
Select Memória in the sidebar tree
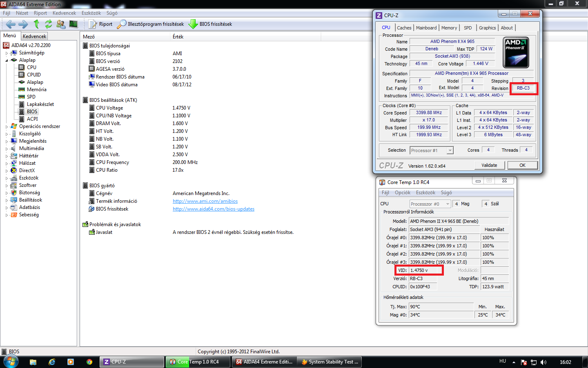[36, 90]
